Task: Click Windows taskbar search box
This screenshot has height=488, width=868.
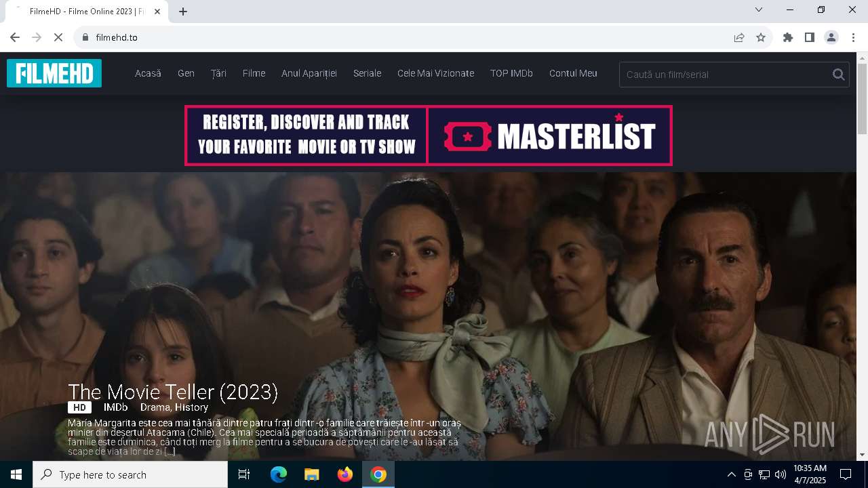Action: 130,474
